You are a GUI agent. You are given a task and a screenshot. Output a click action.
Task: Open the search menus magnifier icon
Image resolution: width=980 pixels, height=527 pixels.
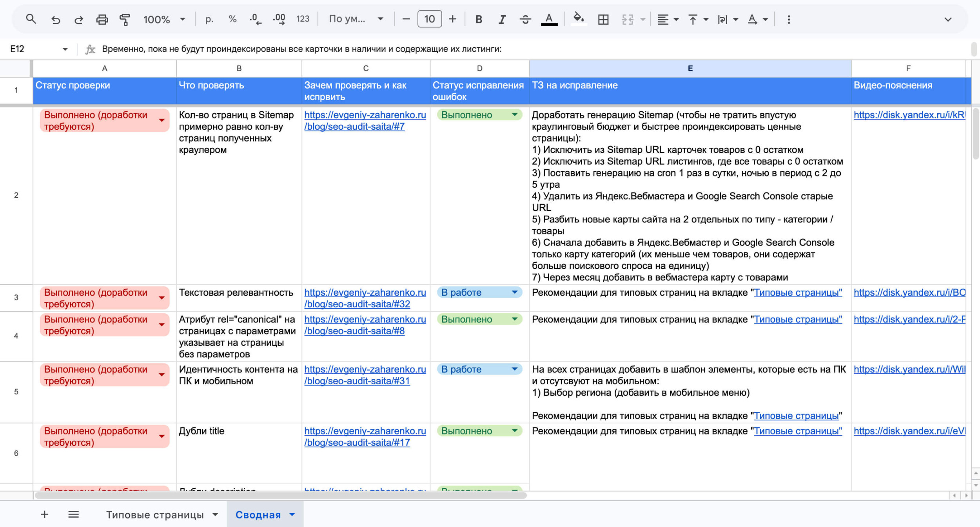[x=31, y=19]
